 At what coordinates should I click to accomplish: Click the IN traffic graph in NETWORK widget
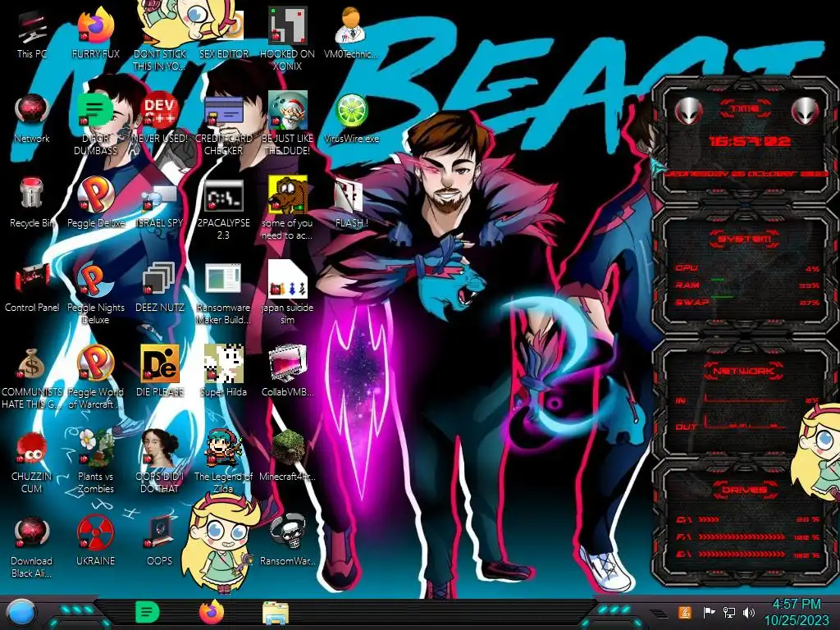click(746, 398)
